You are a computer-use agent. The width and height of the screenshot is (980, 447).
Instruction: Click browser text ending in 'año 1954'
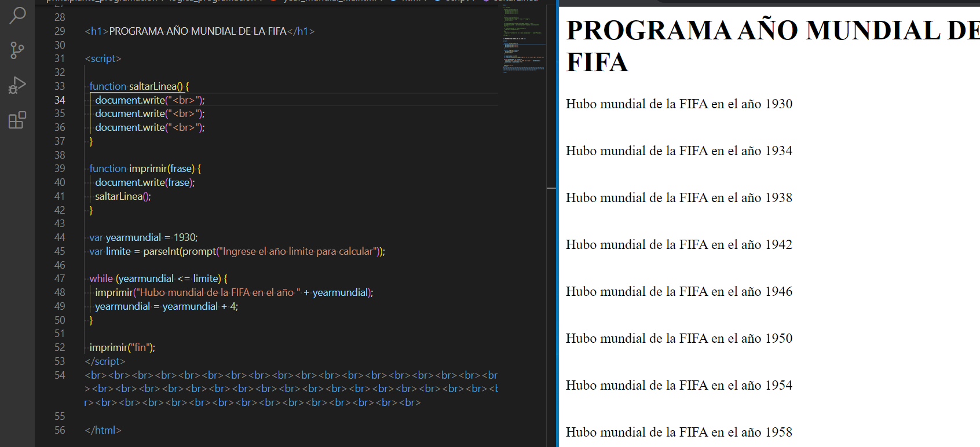coord(679,386)
